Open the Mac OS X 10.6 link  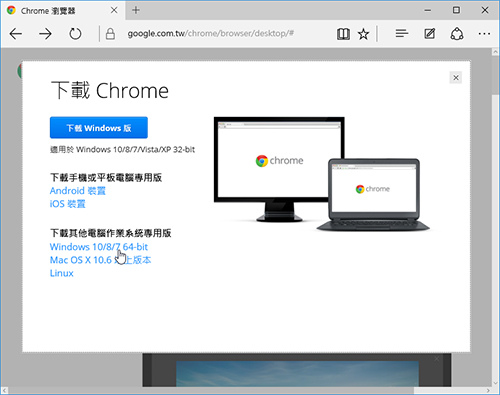tap(100, 260)
